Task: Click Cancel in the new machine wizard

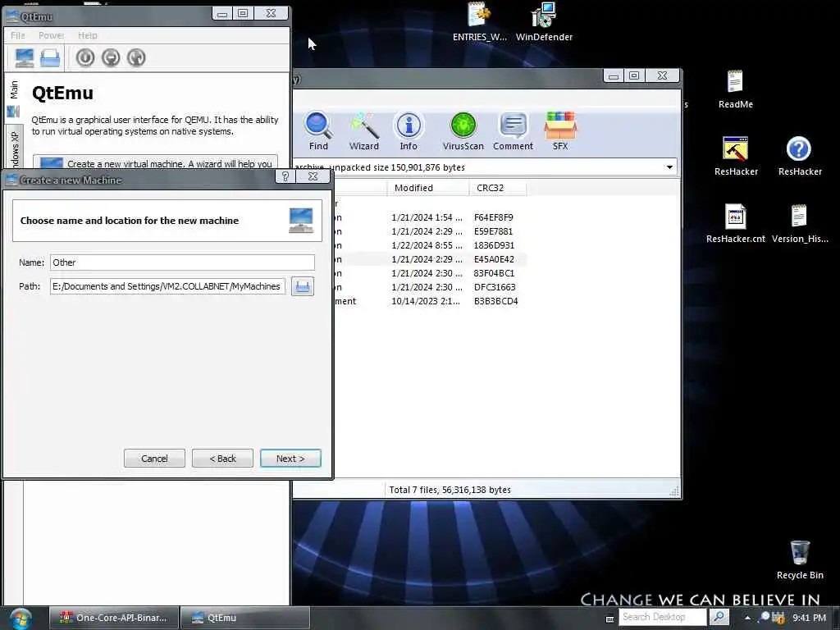Action: click(x=154, y=459)
